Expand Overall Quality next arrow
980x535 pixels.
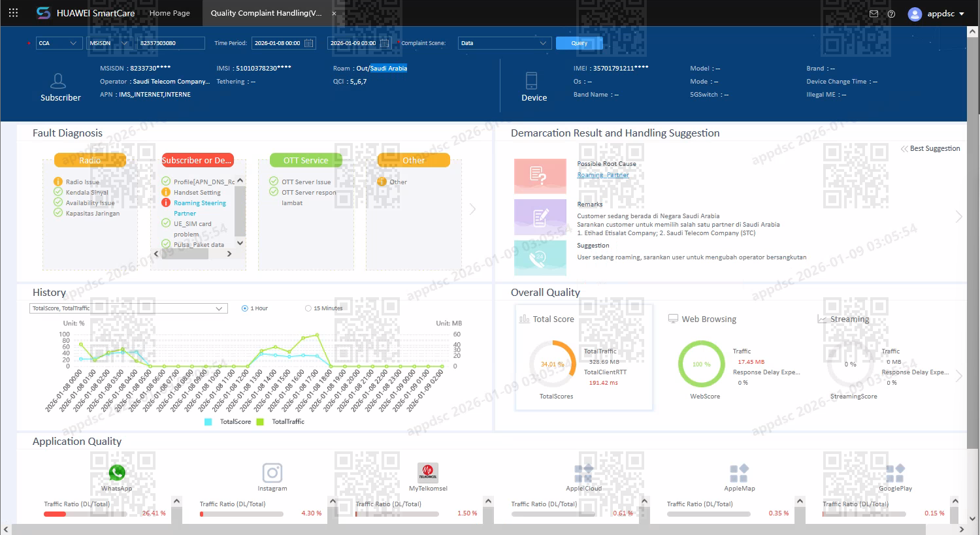point(959,376)
